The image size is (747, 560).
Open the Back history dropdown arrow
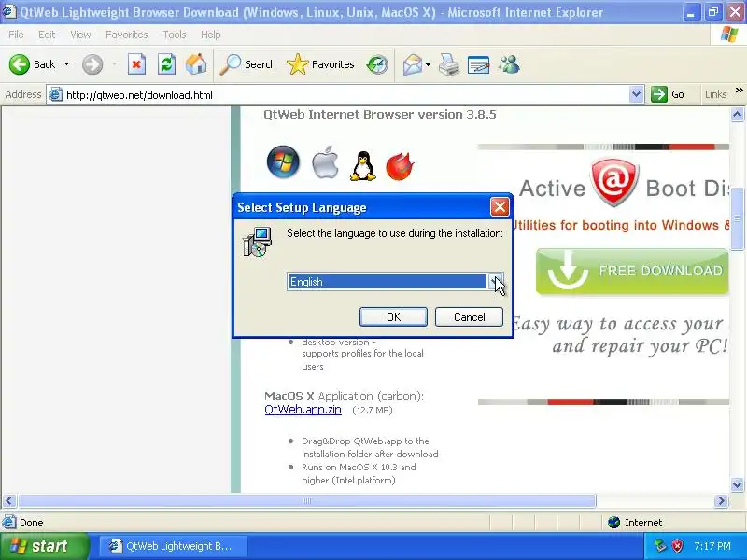[66, 64]
